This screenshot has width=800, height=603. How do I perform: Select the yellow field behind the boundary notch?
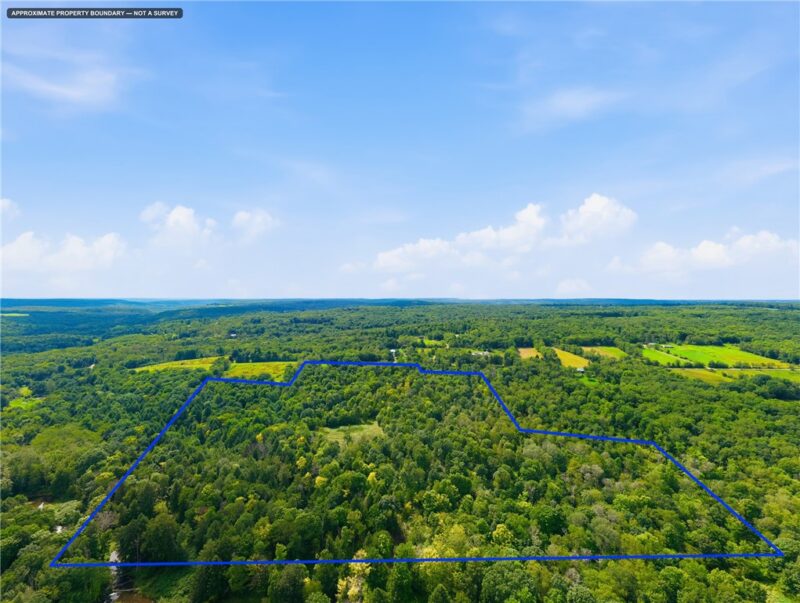point(261,369)
